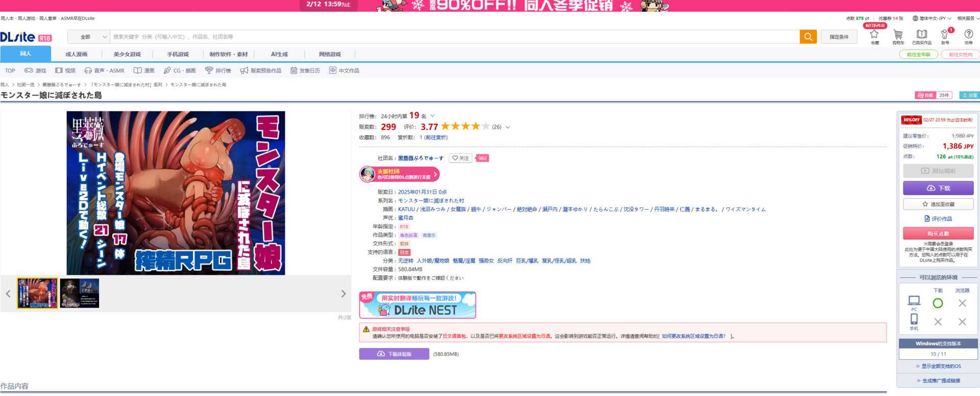Open the 收藏 favorites star in header
The image size is (980, 396).
tap(874, 36)
